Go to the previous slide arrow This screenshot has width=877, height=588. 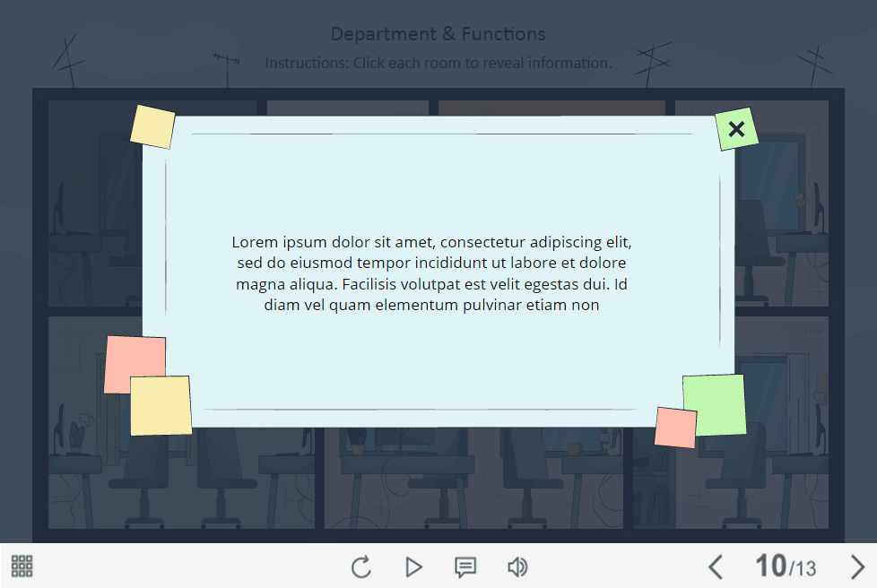click(x=715, y=566)
